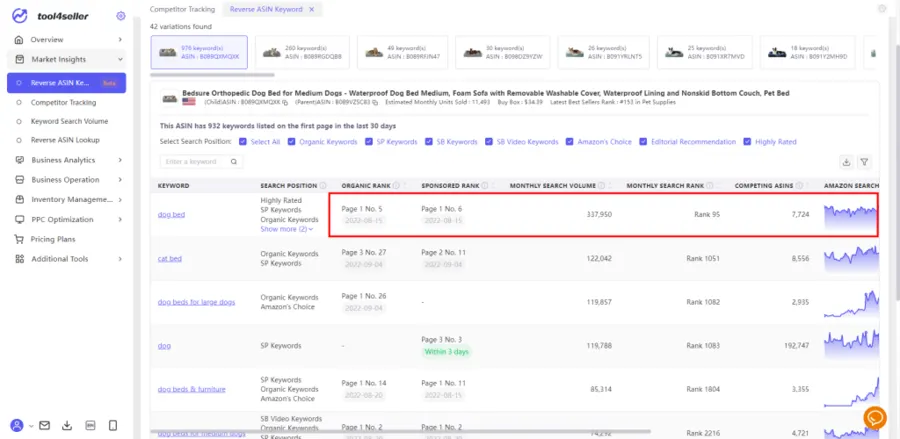This screenshot has height=439, width=900.
Task: Toggle the Select All checkbox
Action: [243, 142]
